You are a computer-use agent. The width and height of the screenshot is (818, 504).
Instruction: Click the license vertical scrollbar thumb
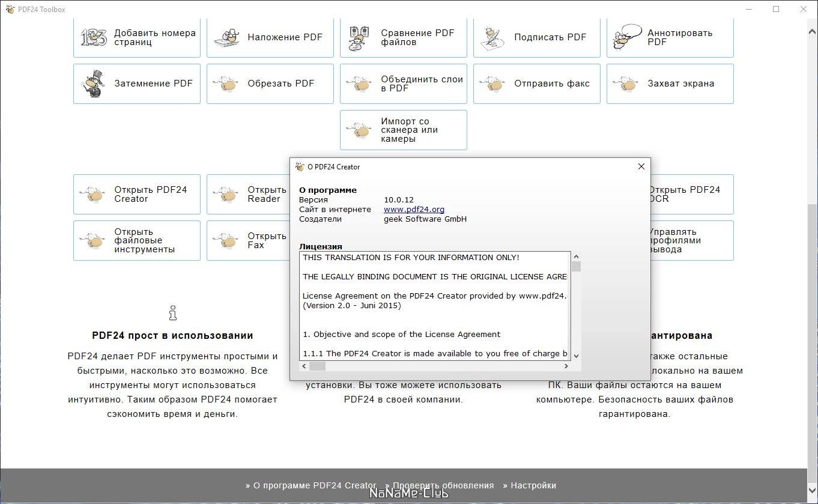point(576,267)
